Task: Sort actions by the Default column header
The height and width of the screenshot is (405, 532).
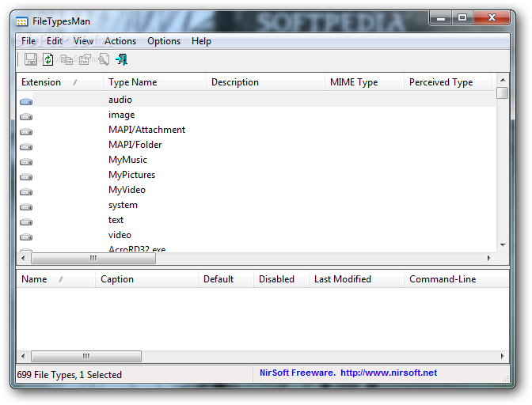Action: click(226, 279)
